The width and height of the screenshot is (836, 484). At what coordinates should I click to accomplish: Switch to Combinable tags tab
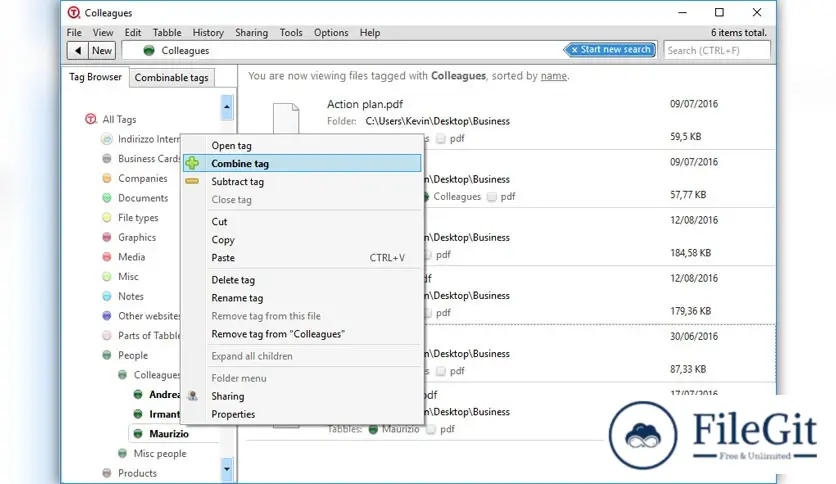pos(172,78)
